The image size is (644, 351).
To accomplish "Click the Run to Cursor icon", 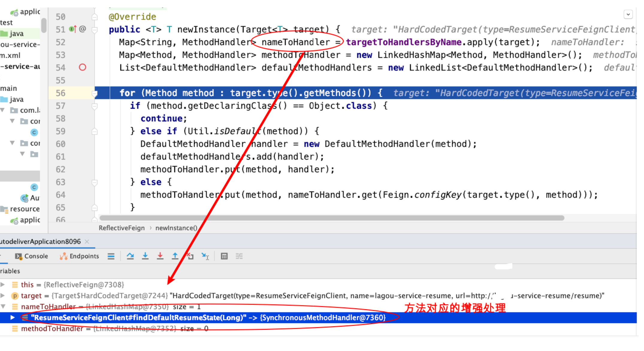I will pyautogui.click(x=205, y=256).
